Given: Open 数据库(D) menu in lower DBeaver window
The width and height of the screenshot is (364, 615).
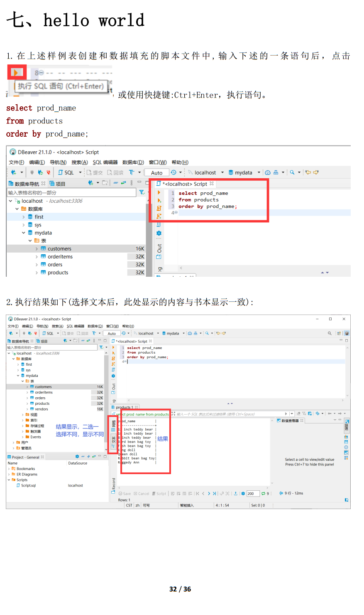Looking at the screenshot, I should pyautogui.click(x=95, y=326).
